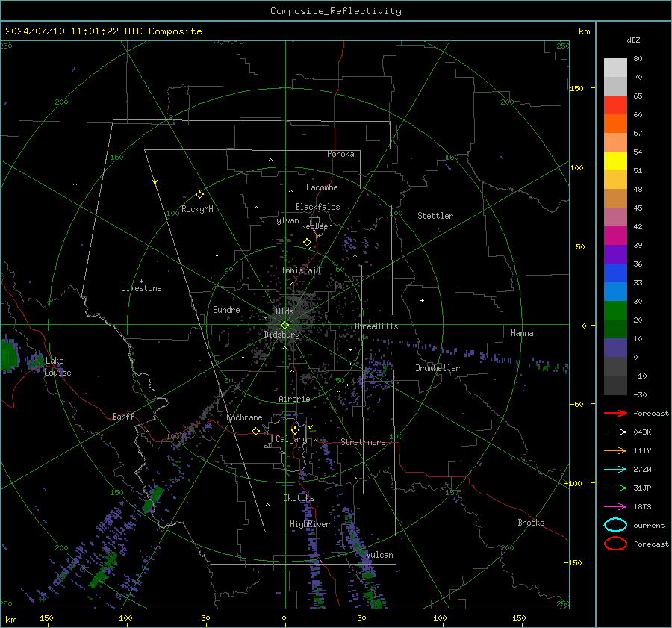The width and height of the screenshot is (672, 628).
Task: Click the green echo cluster in southwest corner
Action: click(103, 571)
